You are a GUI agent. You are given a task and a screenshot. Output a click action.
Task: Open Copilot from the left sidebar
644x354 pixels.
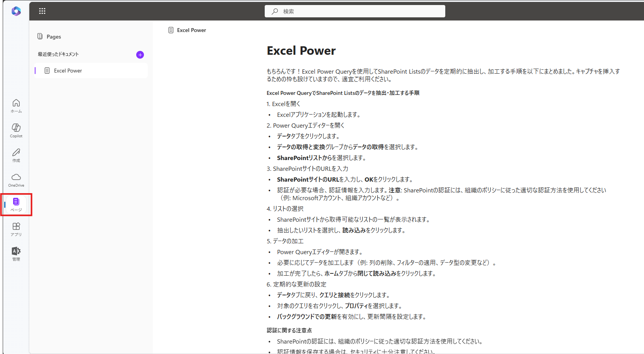[16, 130]
